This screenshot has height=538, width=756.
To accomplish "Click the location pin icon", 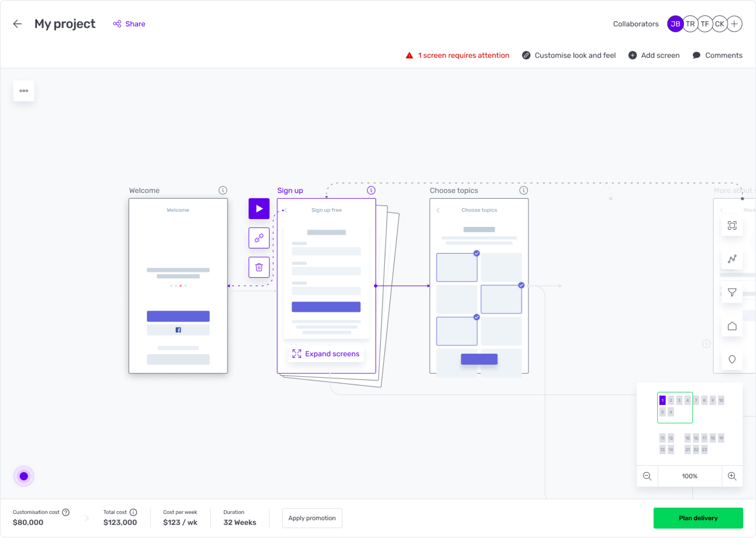I will 732,359.
